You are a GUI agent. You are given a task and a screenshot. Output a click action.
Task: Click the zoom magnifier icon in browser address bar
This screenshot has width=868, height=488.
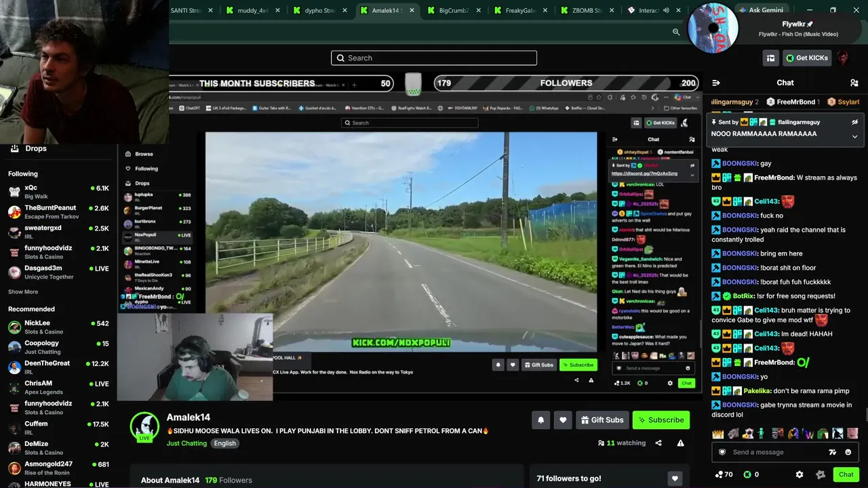pos(676,32)
